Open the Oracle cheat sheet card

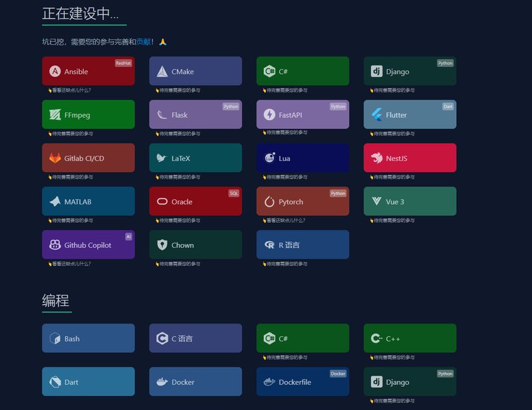tap(195, 201)
